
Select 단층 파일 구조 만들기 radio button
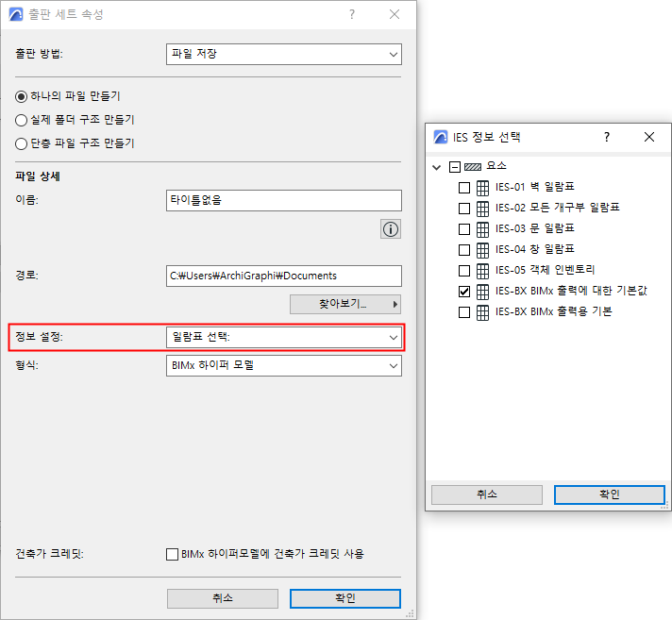click(x=21, y=143)
